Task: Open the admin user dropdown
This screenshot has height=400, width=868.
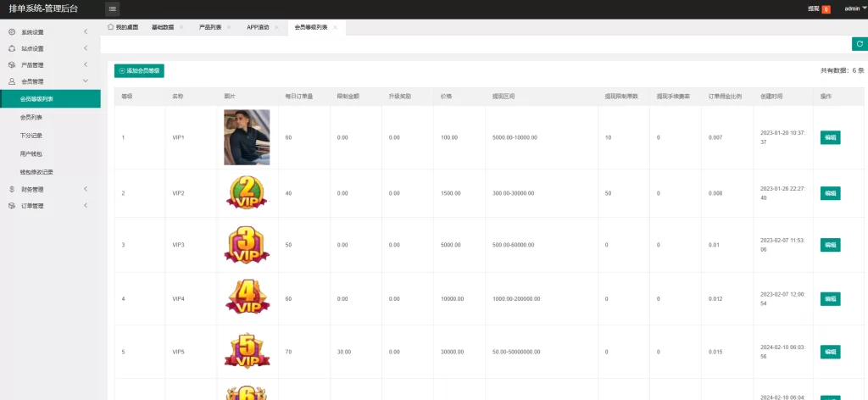Action: click(855, 8)
